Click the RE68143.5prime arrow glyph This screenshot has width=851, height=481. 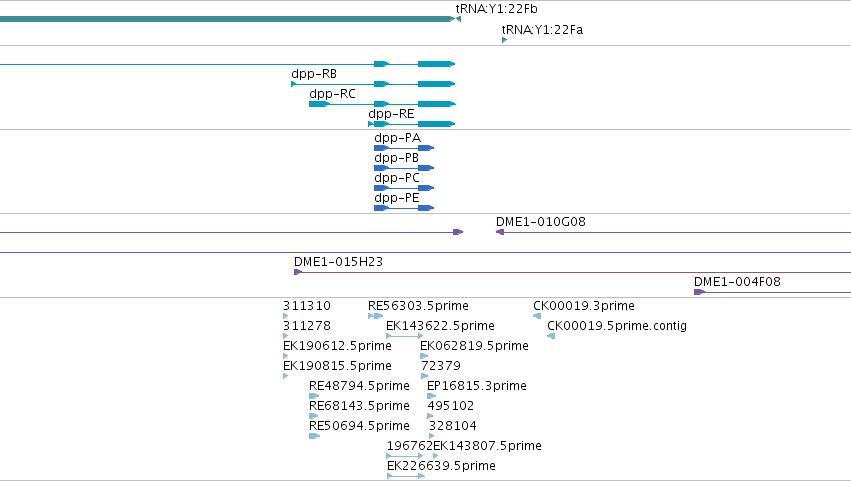pyautogui.click(x=314, y=416)
